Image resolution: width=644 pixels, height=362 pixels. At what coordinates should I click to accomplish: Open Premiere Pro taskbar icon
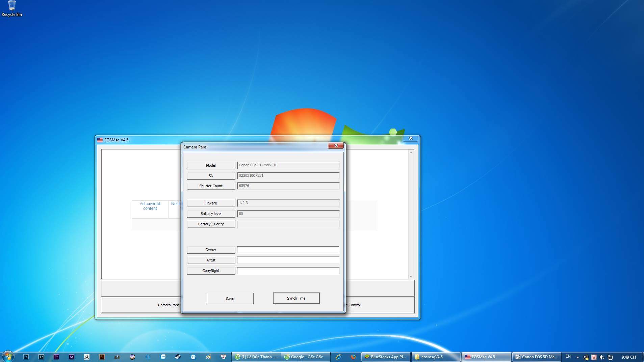[x=56, y=357]
